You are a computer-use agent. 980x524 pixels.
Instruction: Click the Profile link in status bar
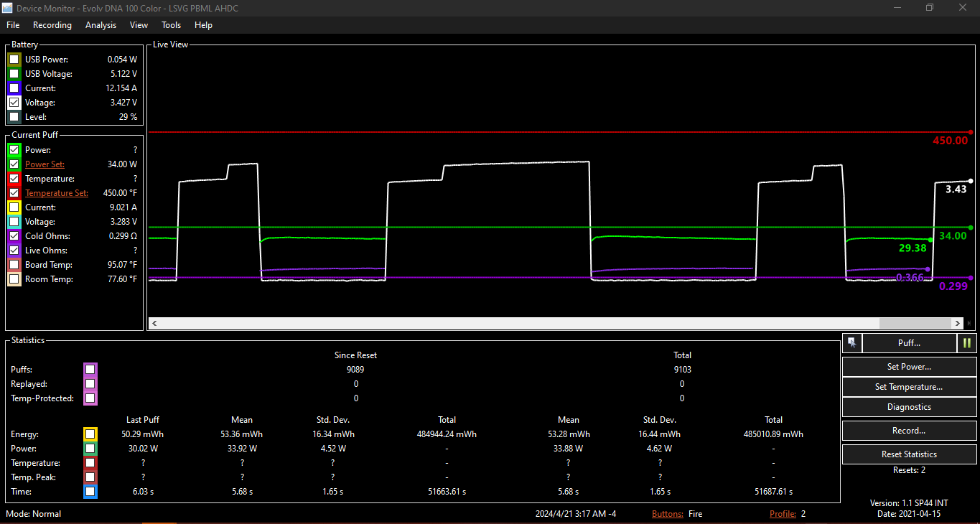coord(783,514)
